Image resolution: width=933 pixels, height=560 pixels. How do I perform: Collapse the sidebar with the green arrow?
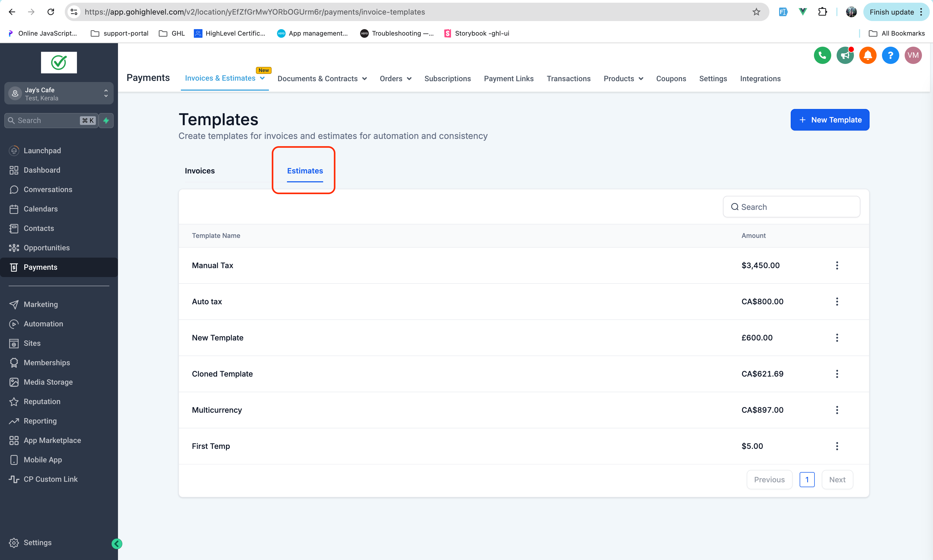pos(117,543)
